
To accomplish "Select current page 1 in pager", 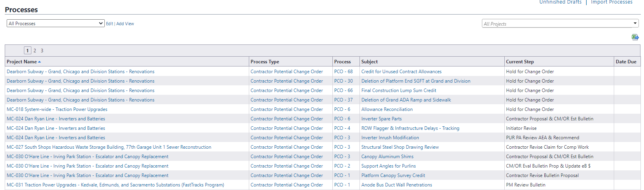I will [27, 50].
